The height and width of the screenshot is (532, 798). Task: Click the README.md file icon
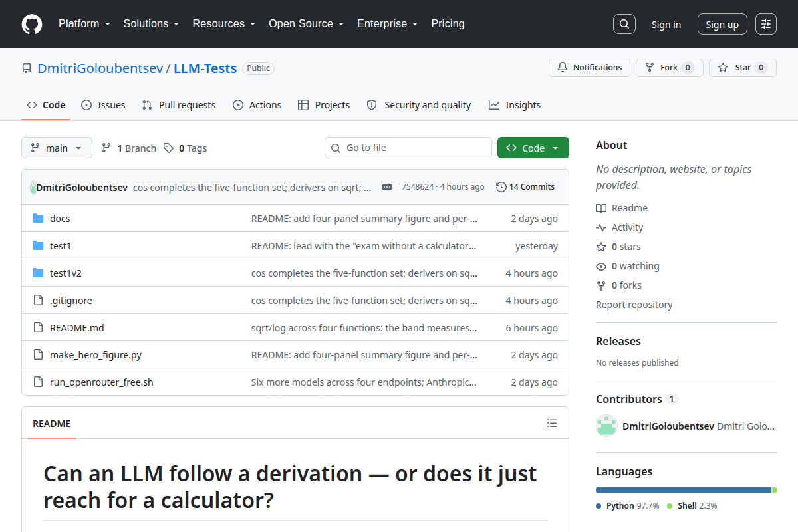pyautogui.click(x=38, y=328)
